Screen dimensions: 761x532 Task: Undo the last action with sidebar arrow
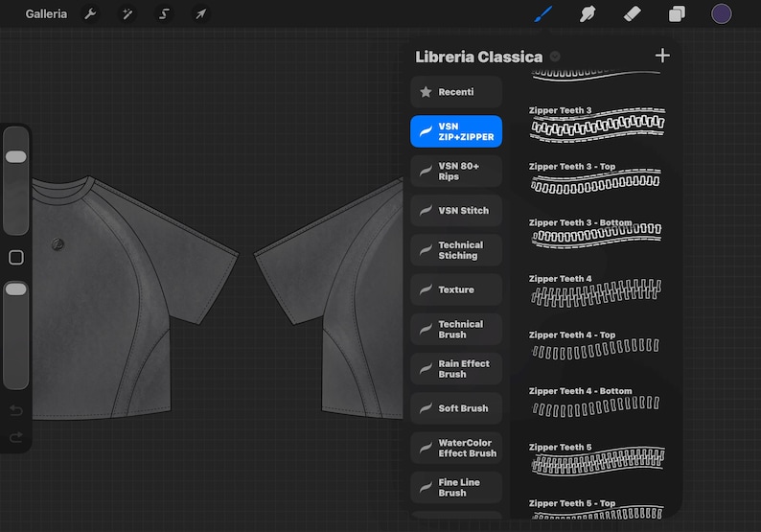click(x=16, y=410)
